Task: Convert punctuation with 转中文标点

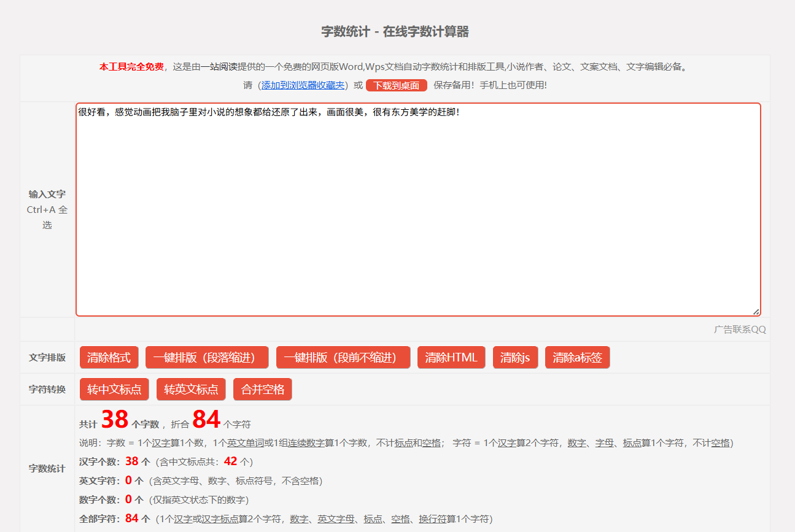Action: 114,389
